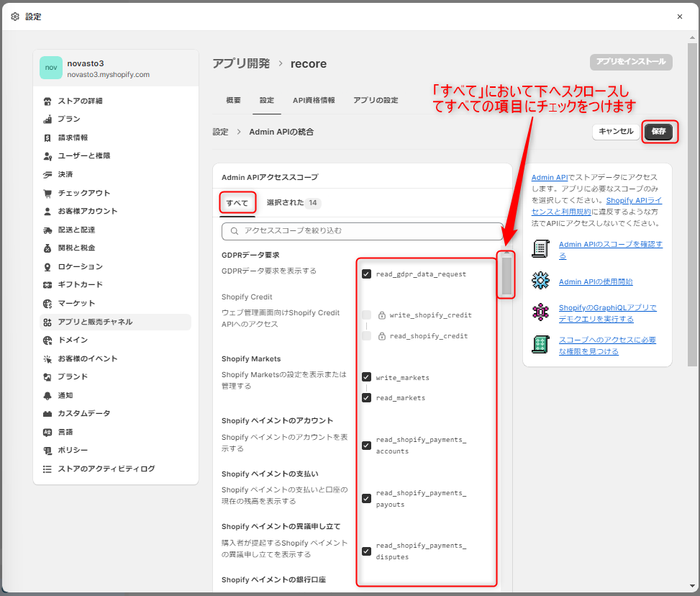Screen dimensions: 700x596
Task: Click the document icon beside Admin APIのスコープを確認する
Action: [540, 248]
